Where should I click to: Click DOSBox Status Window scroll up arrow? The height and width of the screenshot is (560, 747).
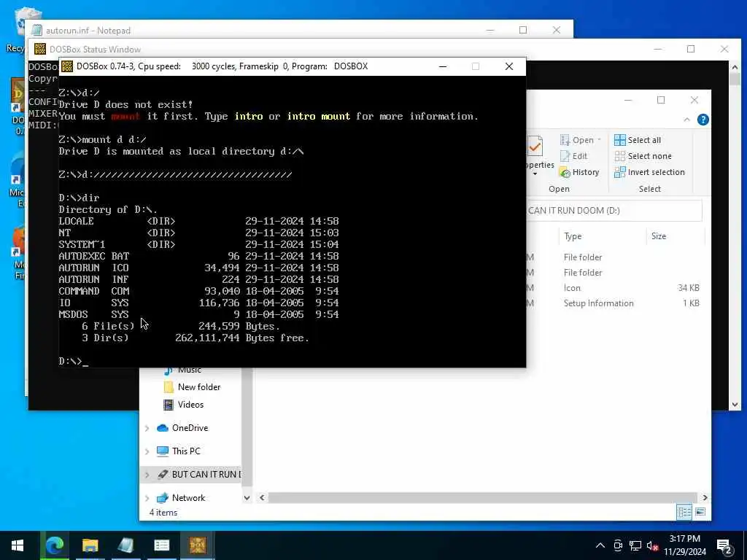pos(735,67)
